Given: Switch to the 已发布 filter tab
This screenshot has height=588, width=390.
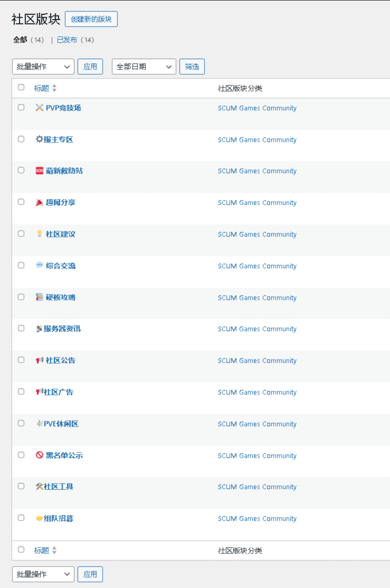Looking at the screenshot, I should (x=67, y=40).
